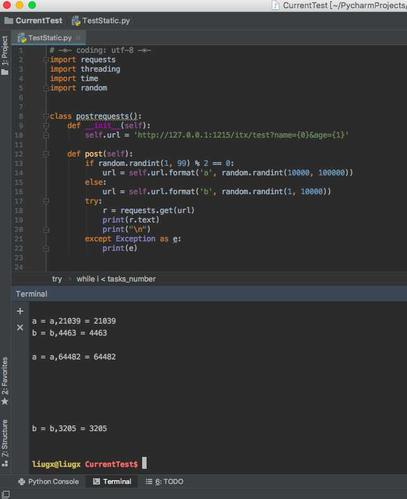
Task: Collapse the try block fold marker at line 17
Action: pyautogui.click(x=46, y=201)
